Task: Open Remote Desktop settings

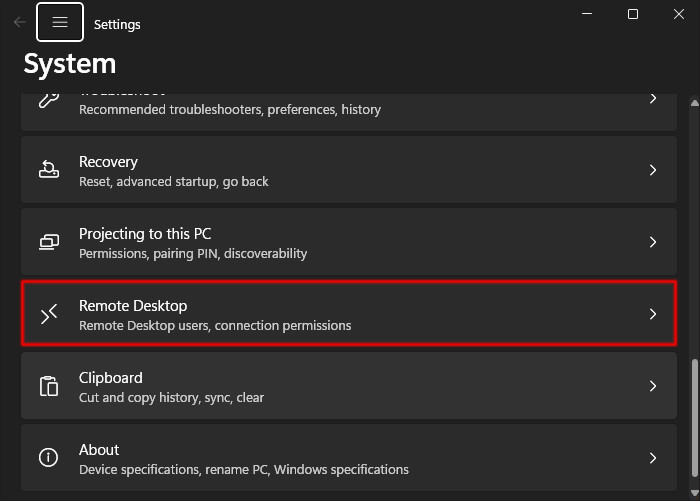Action: pos(133,306)
